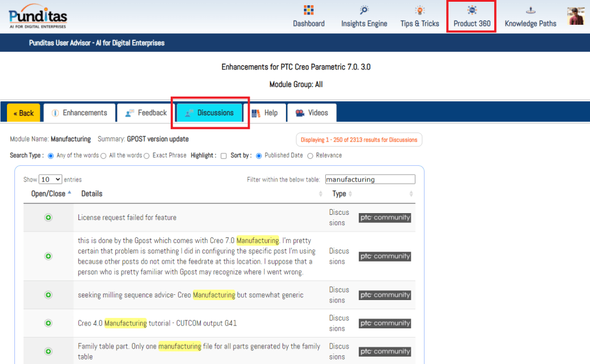Viewport: 590px width, 364px height.
Task: Switch to the Videos tab
Action: 312,113
